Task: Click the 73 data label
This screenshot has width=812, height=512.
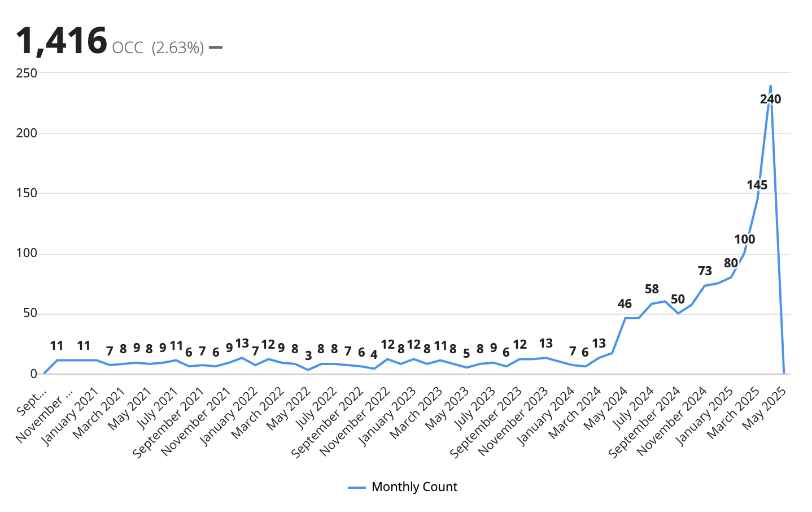Action: pos(705,271)
